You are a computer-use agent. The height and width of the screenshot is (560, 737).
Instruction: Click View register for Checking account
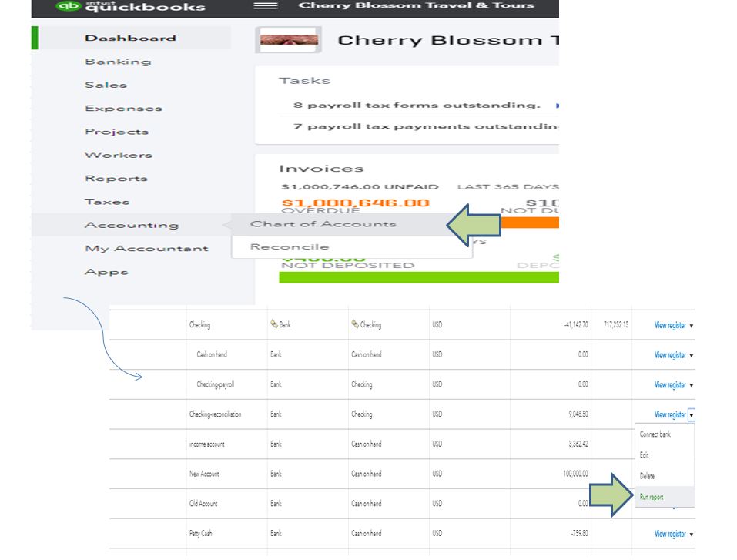(x=670, y=325)
